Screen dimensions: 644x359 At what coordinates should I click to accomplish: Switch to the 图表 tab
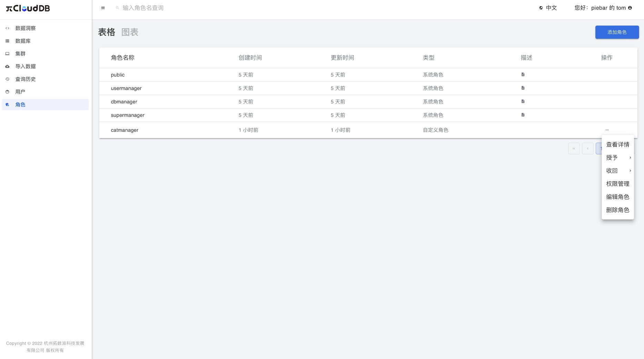130,32
